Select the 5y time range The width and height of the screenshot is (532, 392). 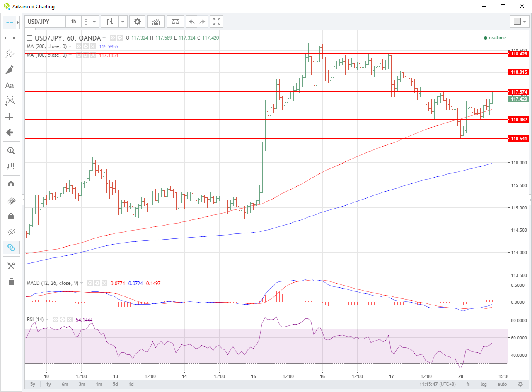pos(33,384)
